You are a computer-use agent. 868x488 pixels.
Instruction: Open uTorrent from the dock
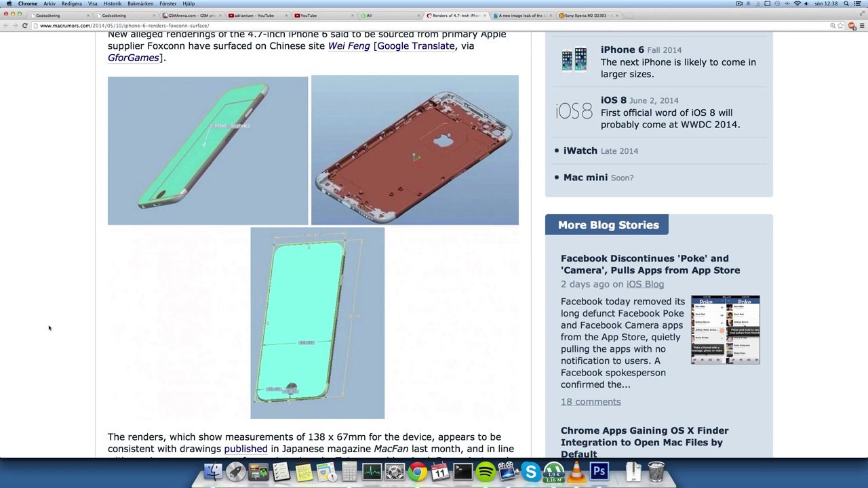[x=554, y=471]
